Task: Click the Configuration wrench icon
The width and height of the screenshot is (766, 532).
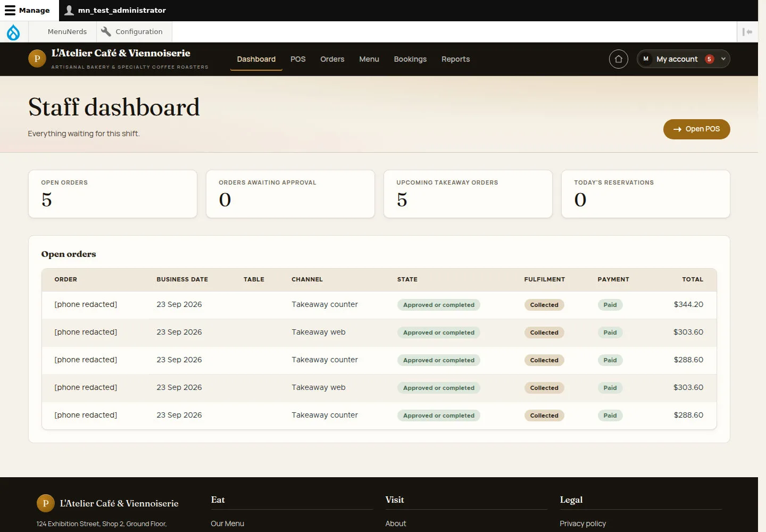Action: coord(106,31)
